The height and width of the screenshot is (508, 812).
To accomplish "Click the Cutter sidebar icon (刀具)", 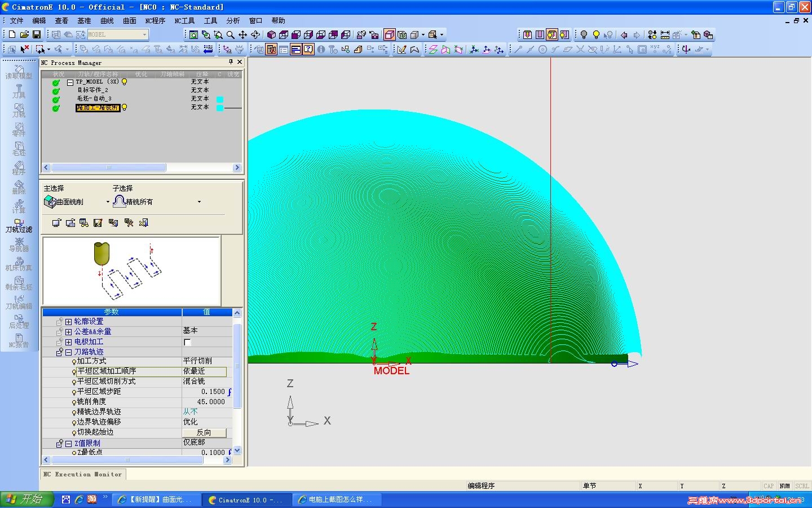I will 19,91.
